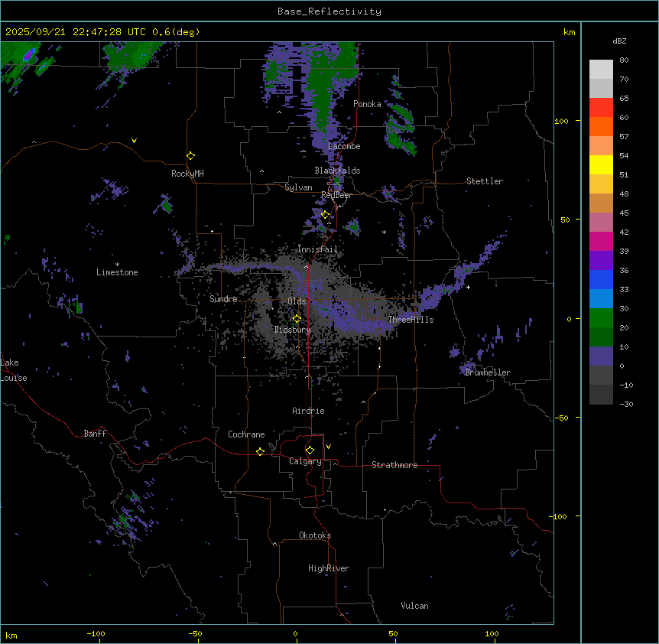659x644 pixels.
Task: Click the Banff town label
Action: pos(95,434)
